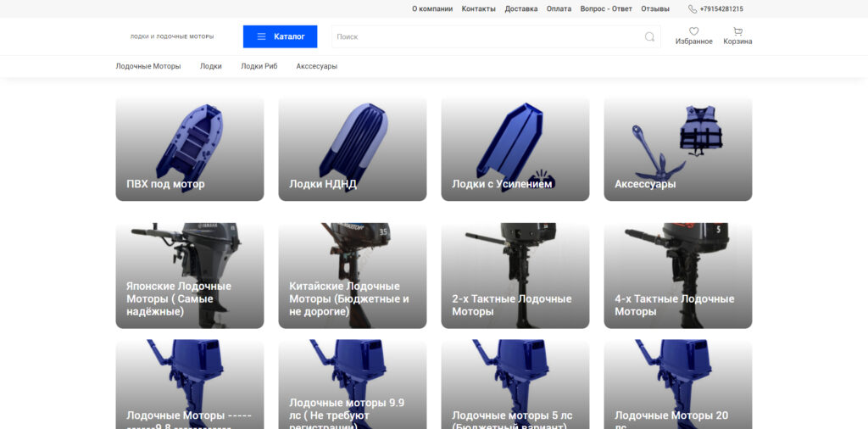Go to Контакты page
The width and height of the screenshot is (868, 429).
point(478,8)
